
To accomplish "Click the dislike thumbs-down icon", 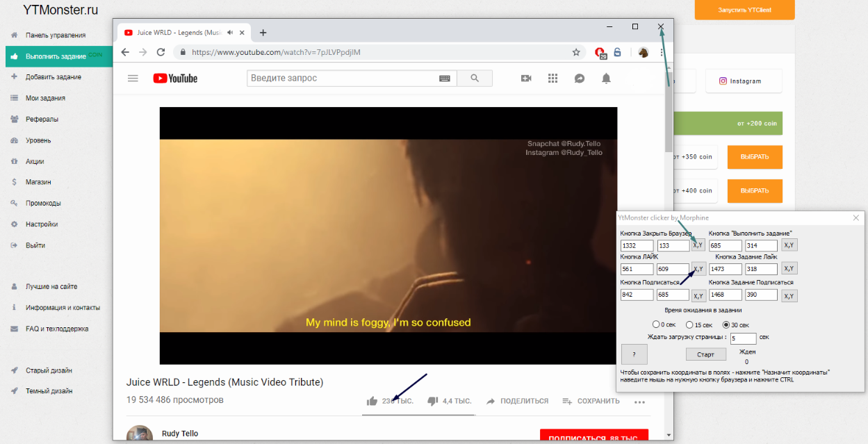I will (432, 401).
